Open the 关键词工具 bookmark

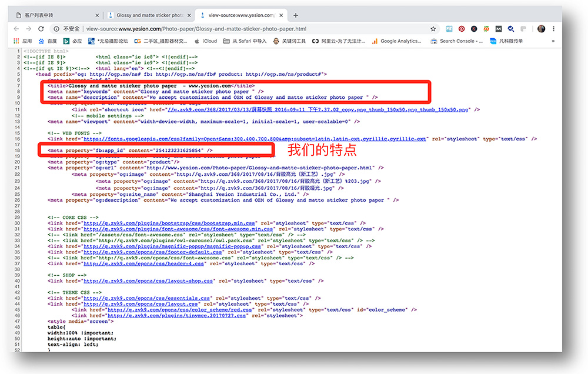pos(289,41)
